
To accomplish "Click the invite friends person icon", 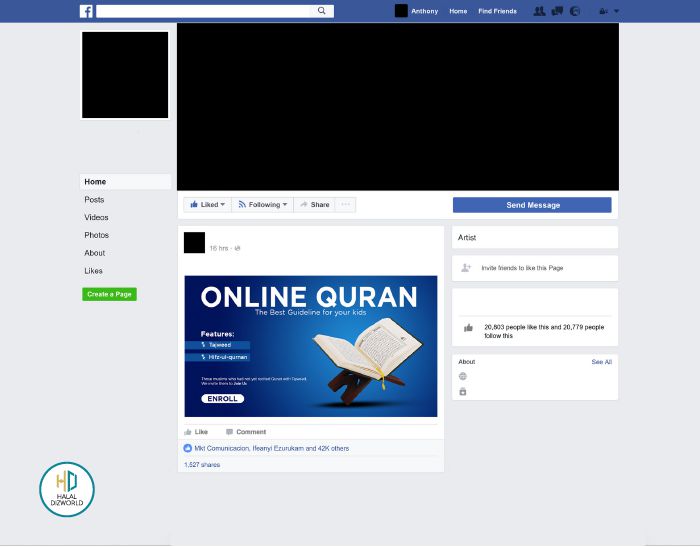I will 466,268.
